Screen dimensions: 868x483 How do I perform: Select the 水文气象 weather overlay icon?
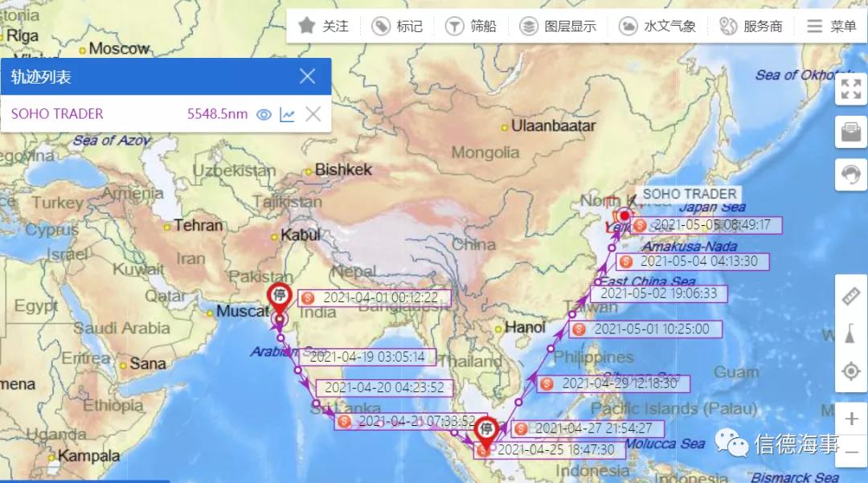point(628,25)
